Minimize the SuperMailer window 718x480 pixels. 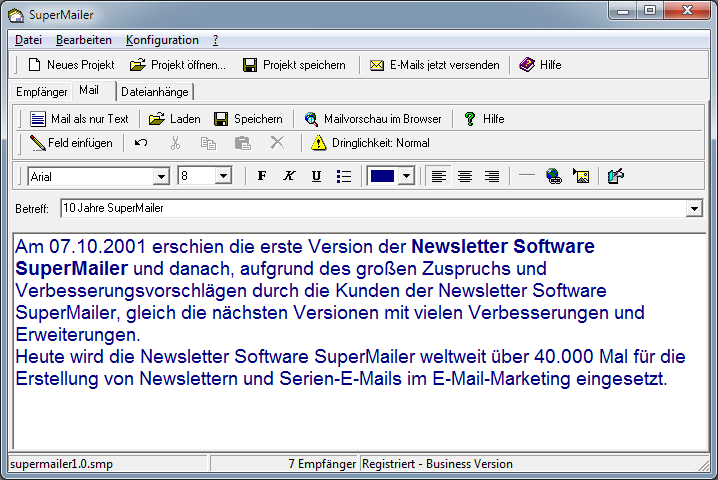(x=623, y=11)
